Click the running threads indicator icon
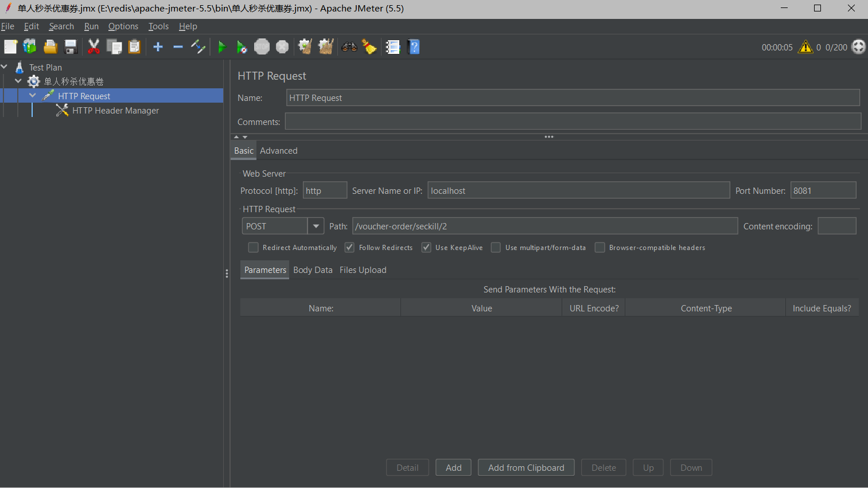The image size is (868, 488). click(859, 47)
